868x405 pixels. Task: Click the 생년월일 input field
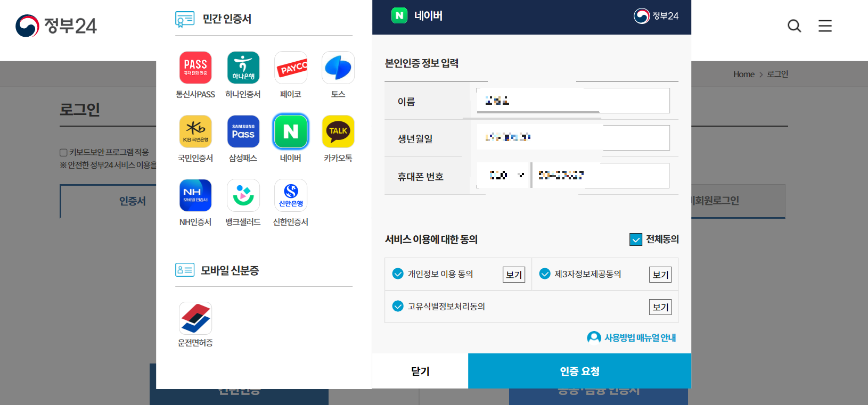[573, 138]
